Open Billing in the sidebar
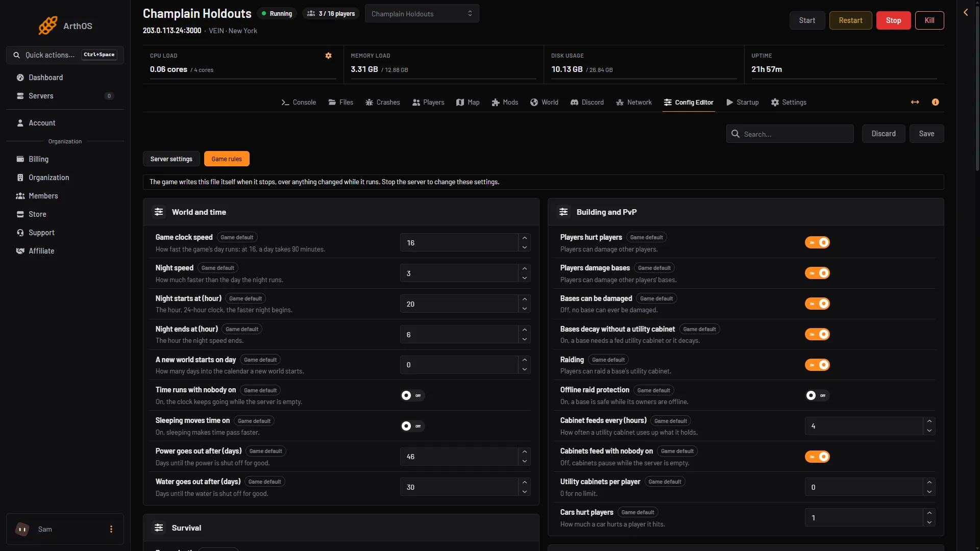Screen dimensions: 980x551 click(x=65, y=159)
